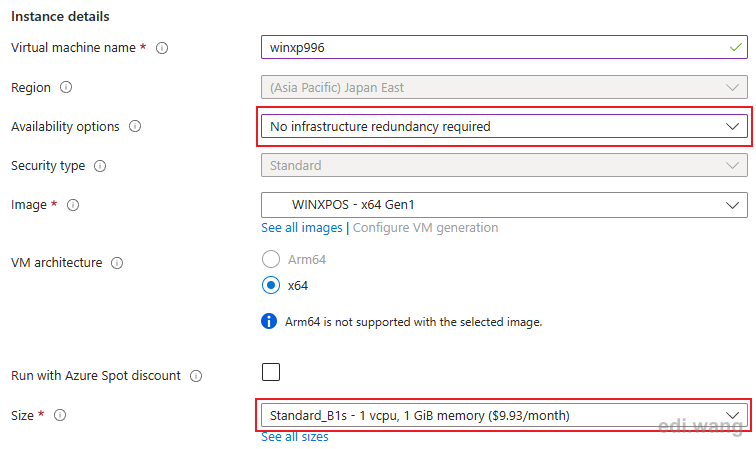Viewport: 756px width, 449px height.
Task: Click info icon next to Region label
Action: 66,87
